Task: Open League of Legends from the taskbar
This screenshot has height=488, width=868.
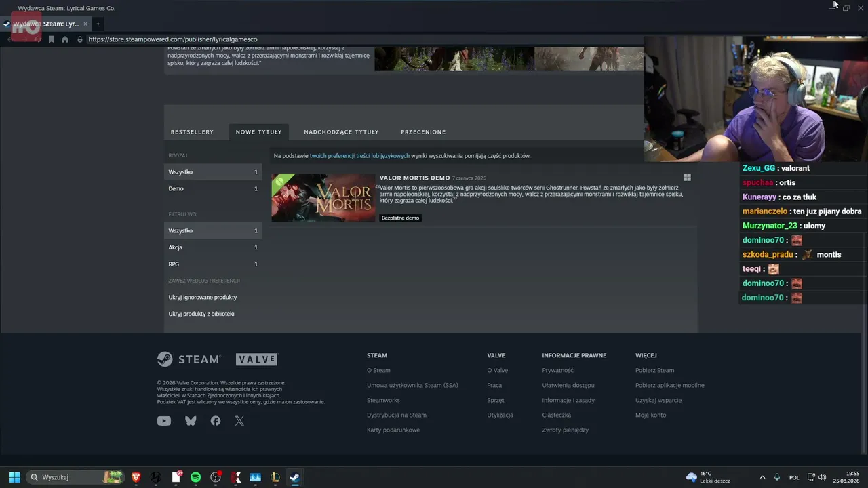Action: click(275, 477)
